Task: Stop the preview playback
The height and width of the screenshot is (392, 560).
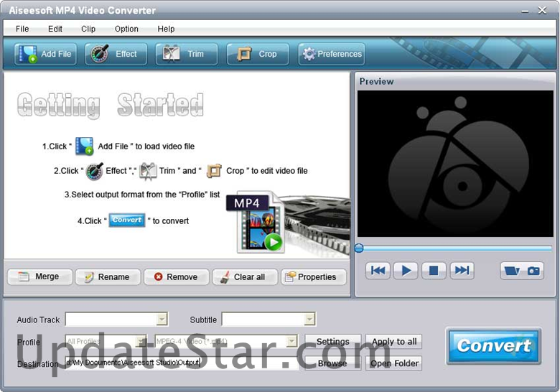Action: coord(434,271)
